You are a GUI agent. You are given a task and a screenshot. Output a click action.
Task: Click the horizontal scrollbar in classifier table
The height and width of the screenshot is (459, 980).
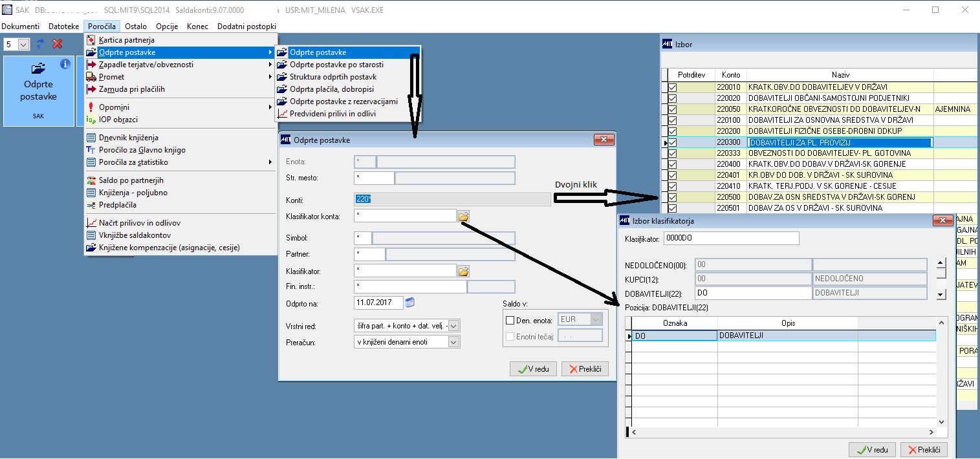[x=783, y=432]
